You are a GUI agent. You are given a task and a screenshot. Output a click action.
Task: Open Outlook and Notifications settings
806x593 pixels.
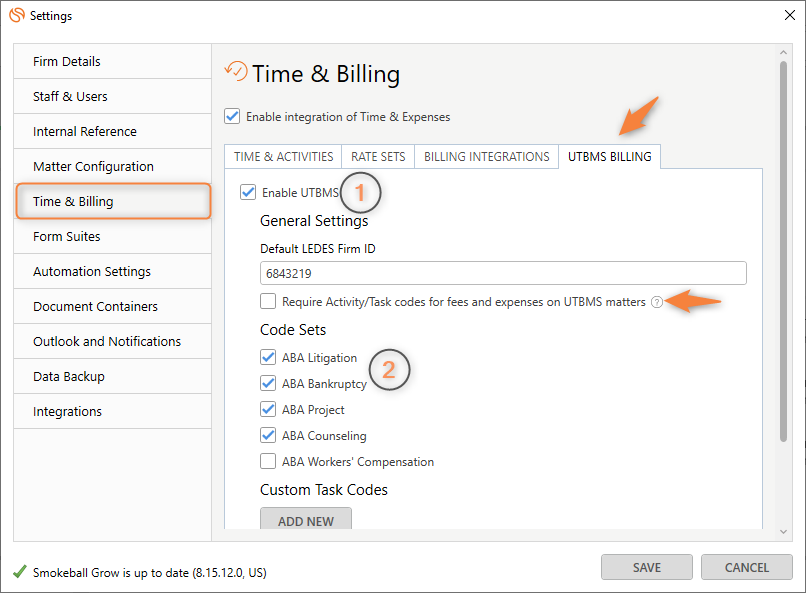pos(113,341)
